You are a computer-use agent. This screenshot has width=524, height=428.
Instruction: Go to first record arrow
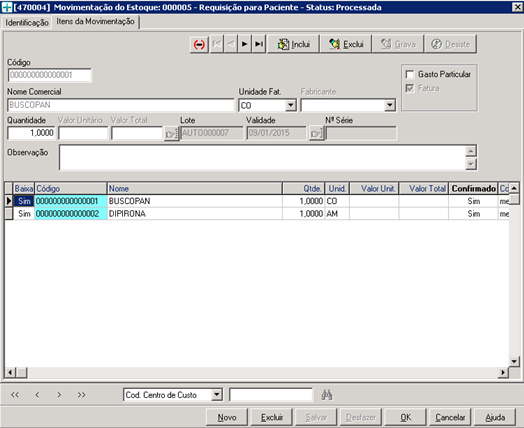[217, 44]
